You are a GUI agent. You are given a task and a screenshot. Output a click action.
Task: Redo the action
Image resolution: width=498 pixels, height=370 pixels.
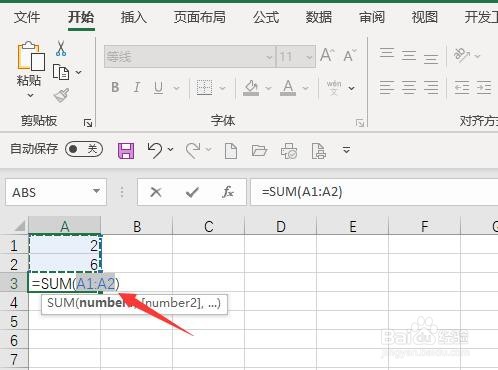(x=193, y=150)
